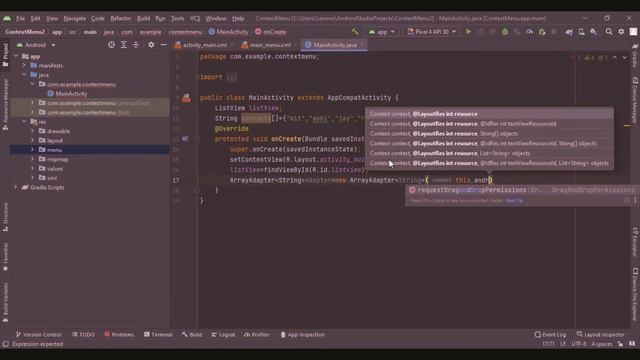Expand folded import statements
The image size is (640, 360).
point(232,77)
